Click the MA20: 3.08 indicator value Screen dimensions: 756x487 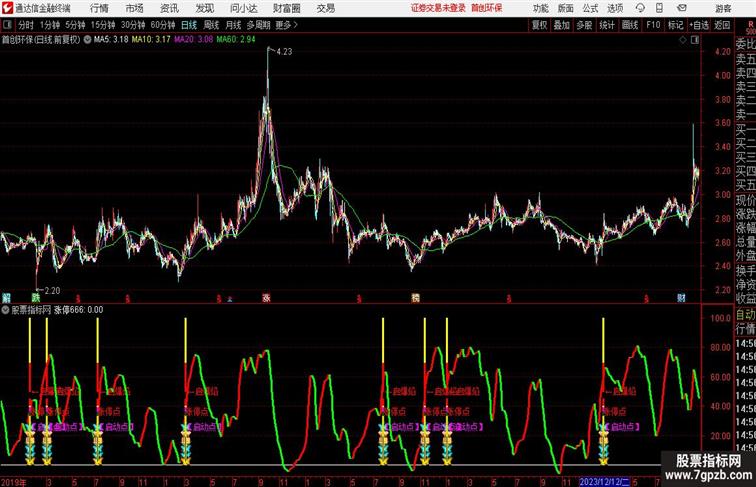tap(193, 40)
